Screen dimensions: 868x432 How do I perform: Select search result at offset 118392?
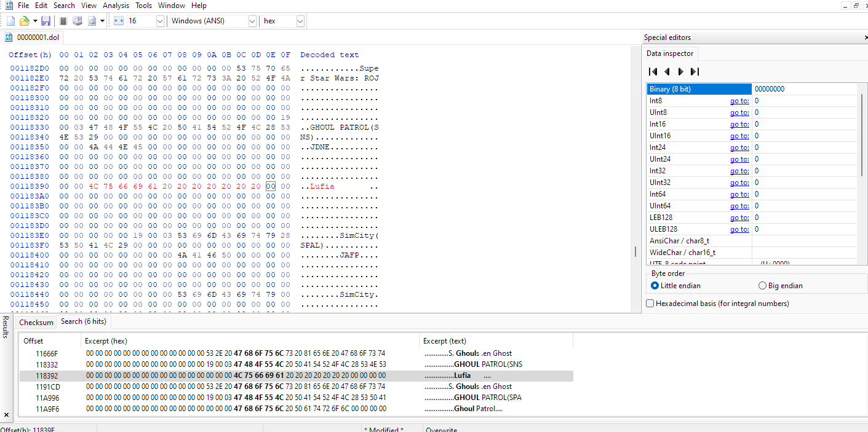pyautogui.click(x=296, y=375)
